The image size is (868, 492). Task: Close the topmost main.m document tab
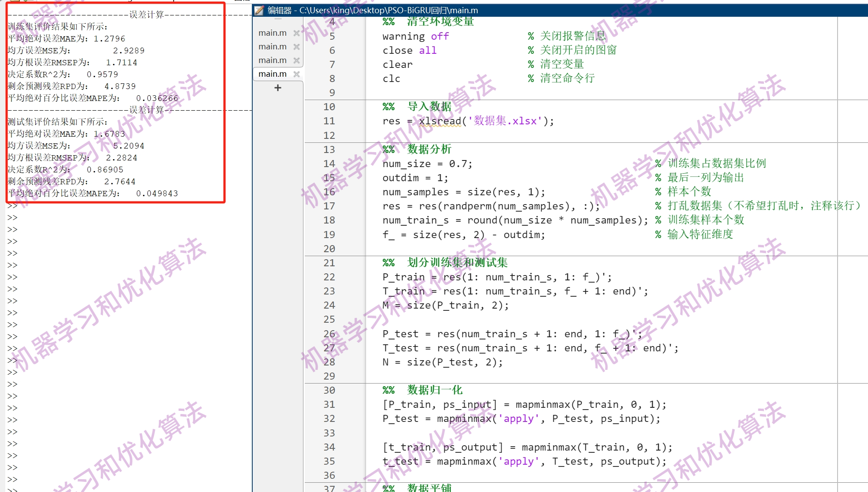(x=296, y=33)
